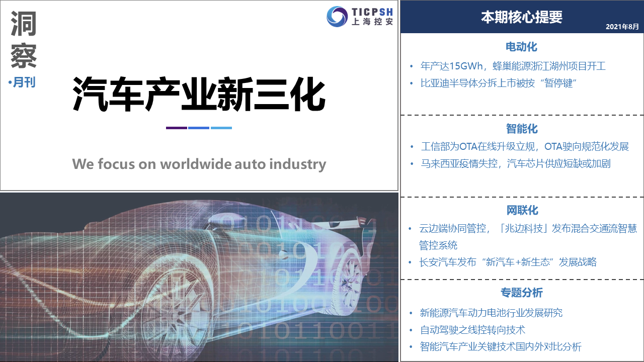The height and width of the screenshot is (362, 644).
Task: Click the purple bar under the title
Action: click(176, 128)
